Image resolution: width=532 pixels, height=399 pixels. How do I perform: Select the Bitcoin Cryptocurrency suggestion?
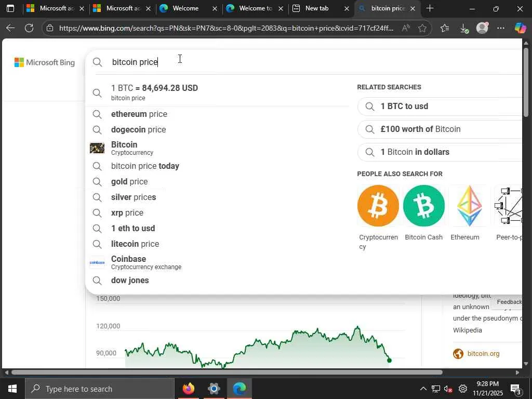click(217, 148)
